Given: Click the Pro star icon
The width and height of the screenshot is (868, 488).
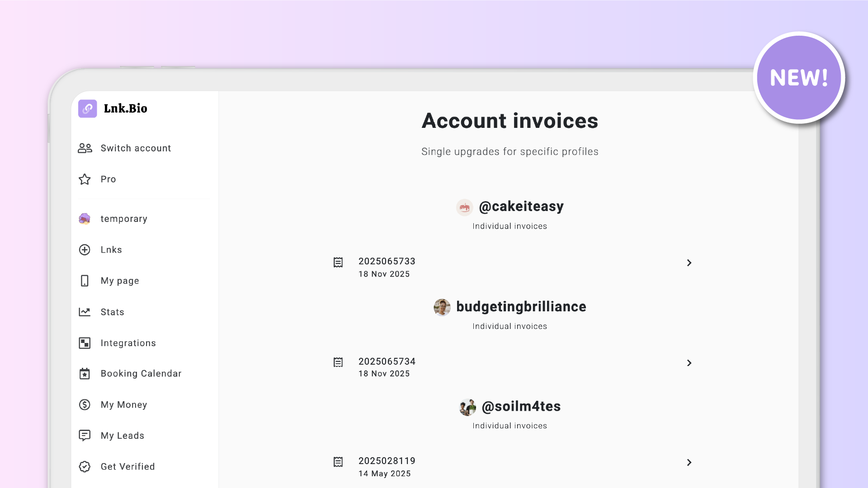Looking at the screenshot, I should click(x=85, y=179).
